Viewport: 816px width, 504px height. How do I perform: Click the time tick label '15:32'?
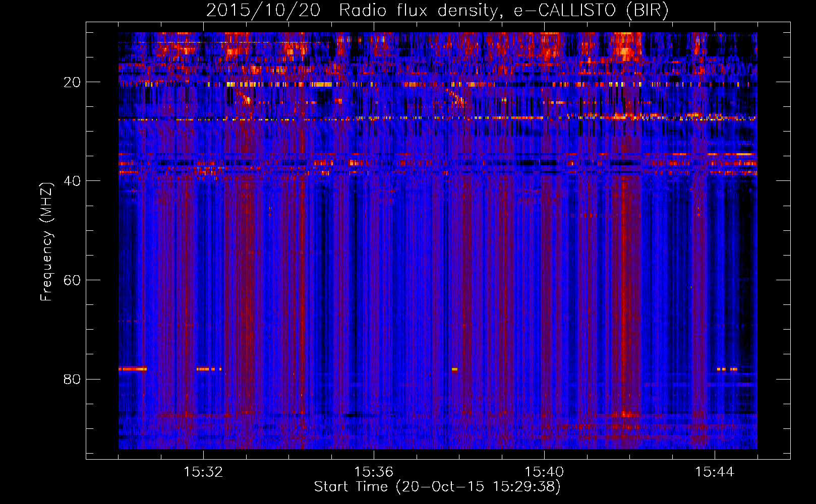tap(203, 472)
